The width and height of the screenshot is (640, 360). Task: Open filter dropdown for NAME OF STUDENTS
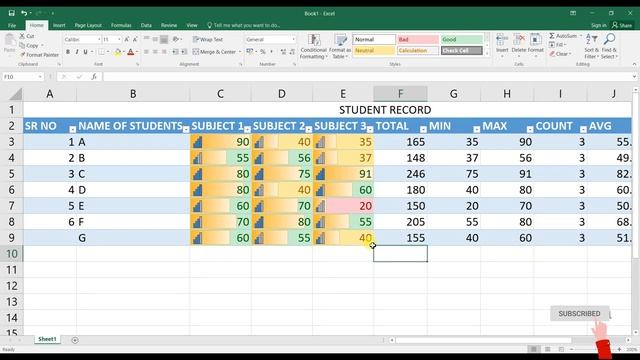186,129
